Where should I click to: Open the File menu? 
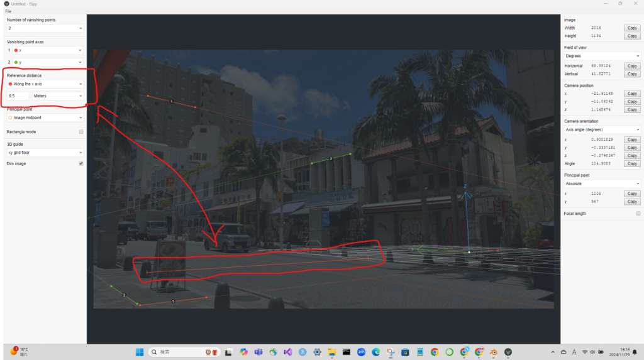click(x=9, y=11)
